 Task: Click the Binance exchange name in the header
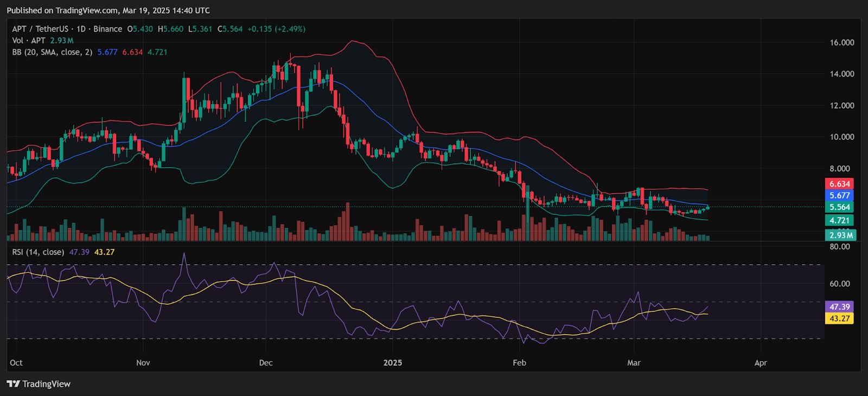(x=107, y=29)
